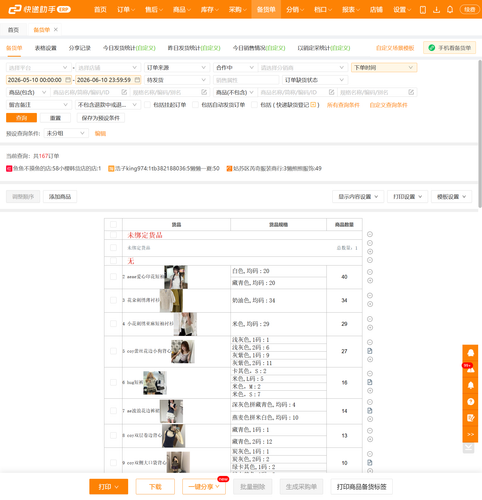
Task: Expand the 打印设置 dropdown
Action: tap(407, 197)
